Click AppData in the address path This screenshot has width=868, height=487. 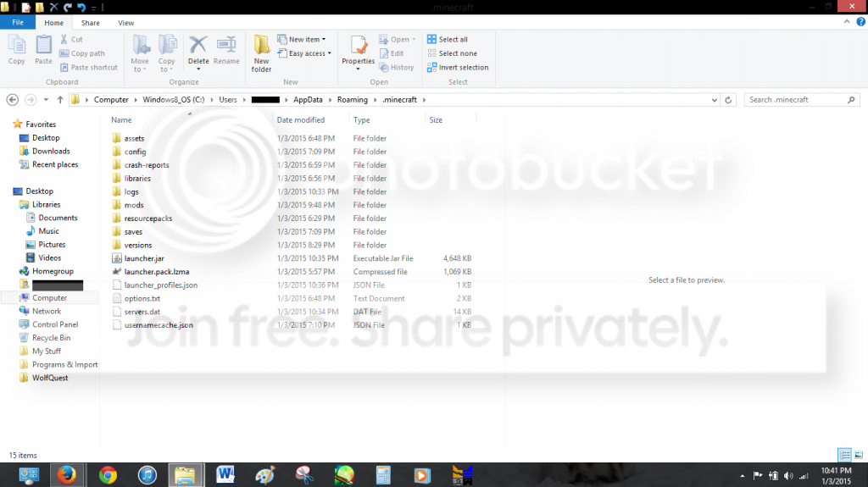[308, 100]
